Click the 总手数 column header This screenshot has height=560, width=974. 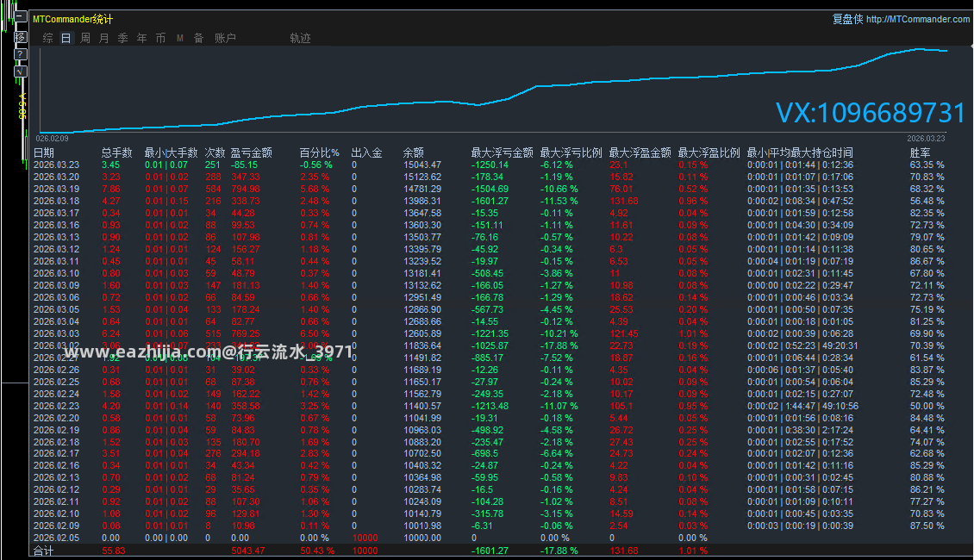click(x=116, y=152)
